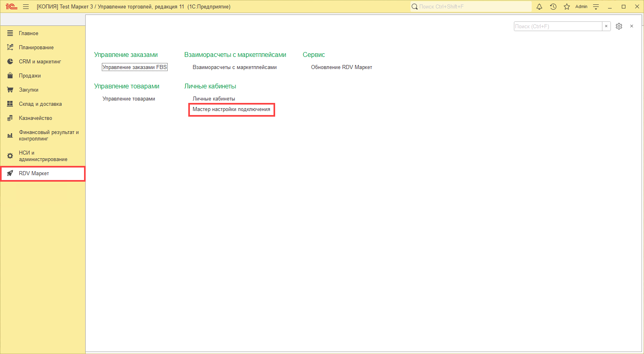
Task: Open Планирование section
Action: pos(43,47)
